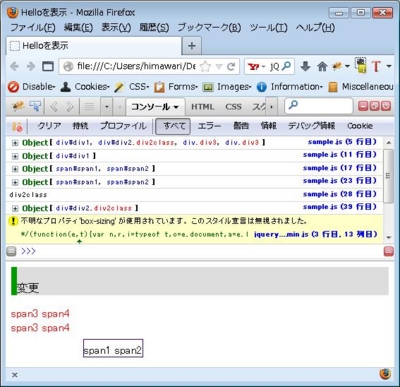
Task: Open the 編集(E) menu
Action: [x=78, y=27]
